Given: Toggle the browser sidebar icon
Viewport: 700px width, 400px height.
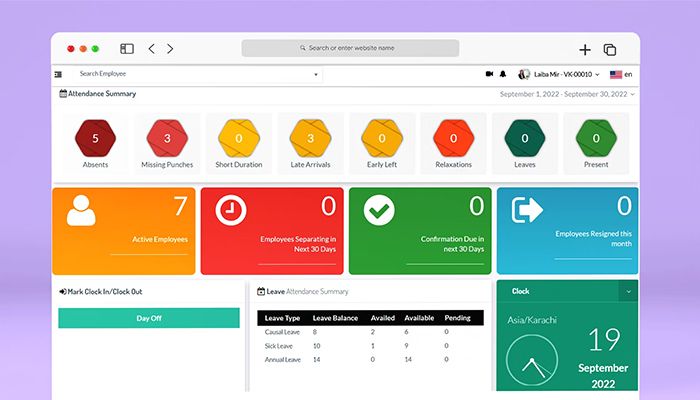Looking at the screenshot, I should [127, 49].
